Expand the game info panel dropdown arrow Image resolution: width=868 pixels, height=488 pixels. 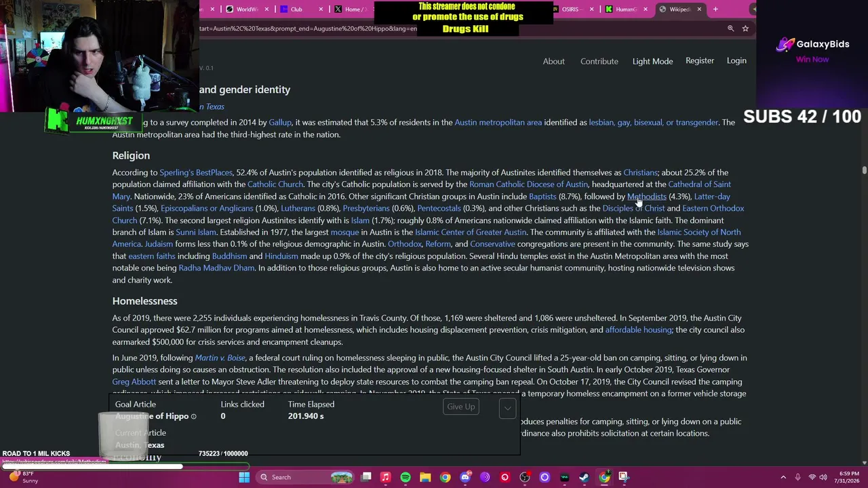507,407
